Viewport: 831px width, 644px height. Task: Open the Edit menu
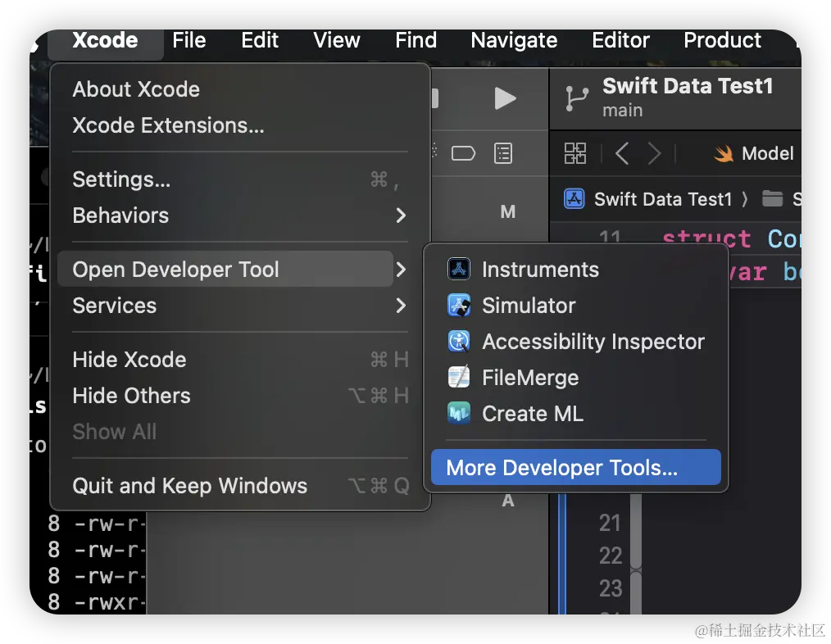coord(260,40)
